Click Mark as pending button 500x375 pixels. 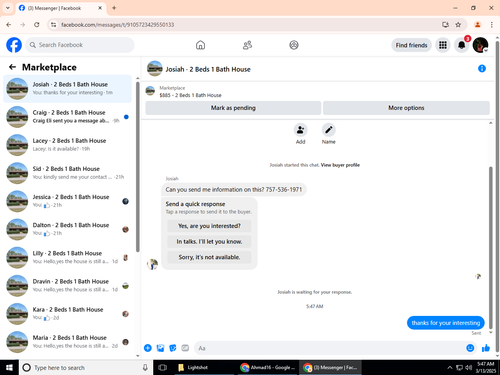tap(233, 108)
